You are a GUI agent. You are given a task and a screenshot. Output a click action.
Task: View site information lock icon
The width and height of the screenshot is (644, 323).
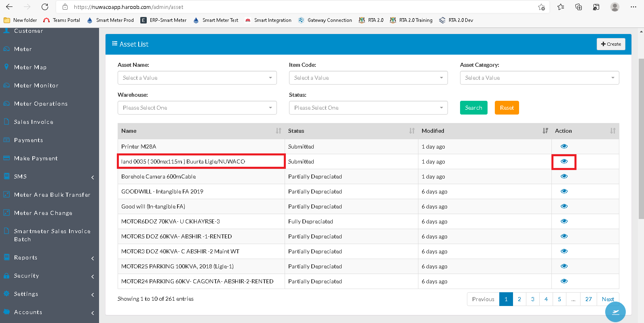click(65, 7)
